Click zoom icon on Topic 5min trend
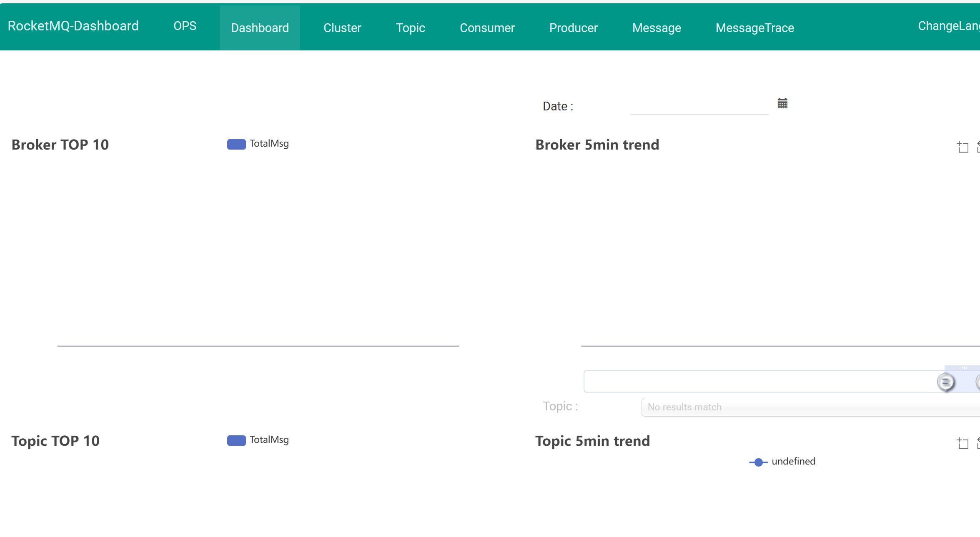 (962, 443)
